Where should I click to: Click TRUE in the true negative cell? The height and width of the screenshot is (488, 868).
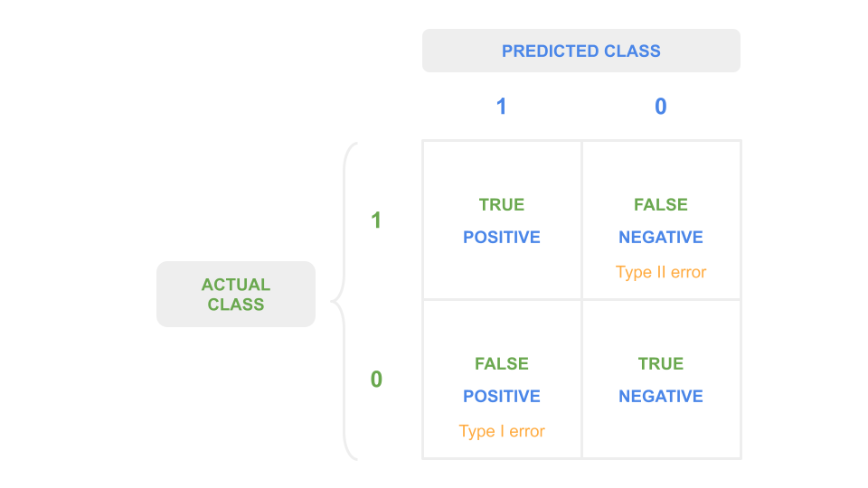(x=661, y=364)
